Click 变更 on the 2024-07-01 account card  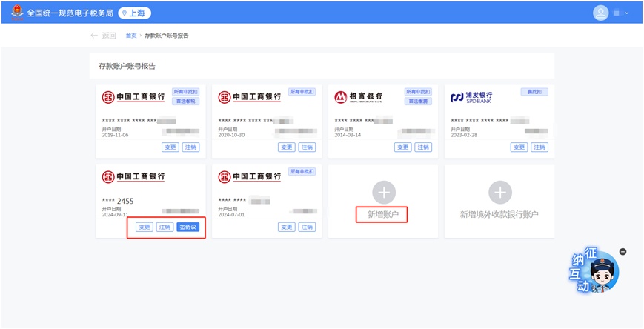pos(286,227)
